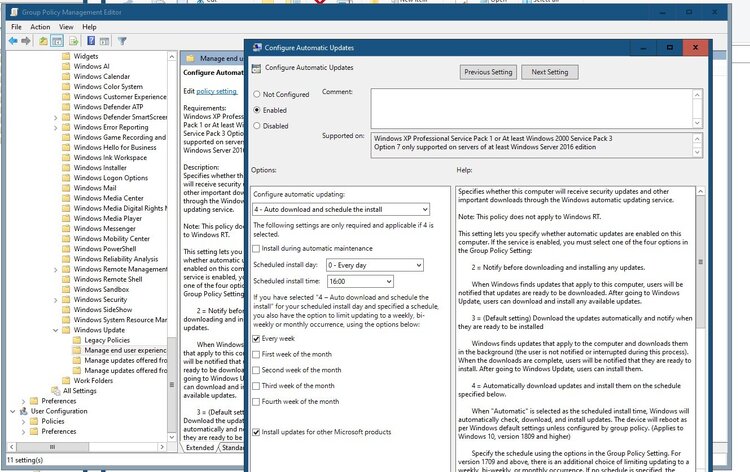Select the All Settings icon in tree
This screenshot has width=750, height=472.
click(x=55, y=391)
